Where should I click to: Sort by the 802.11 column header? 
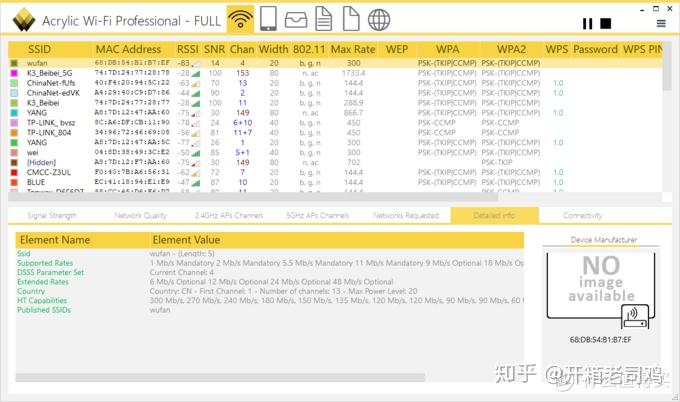[309, 49]
